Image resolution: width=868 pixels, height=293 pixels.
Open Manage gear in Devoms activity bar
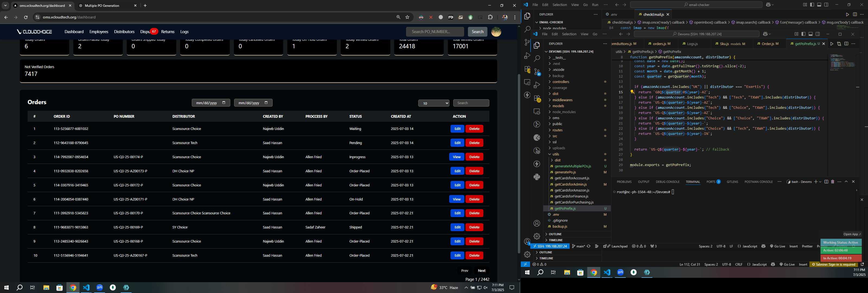point(537,236)
